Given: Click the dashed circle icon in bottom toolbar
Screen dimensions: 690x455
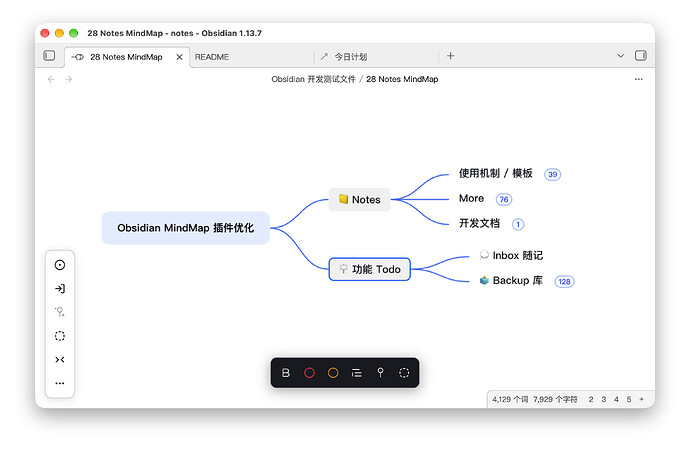Looking at the screenshot, I should 404,373.
